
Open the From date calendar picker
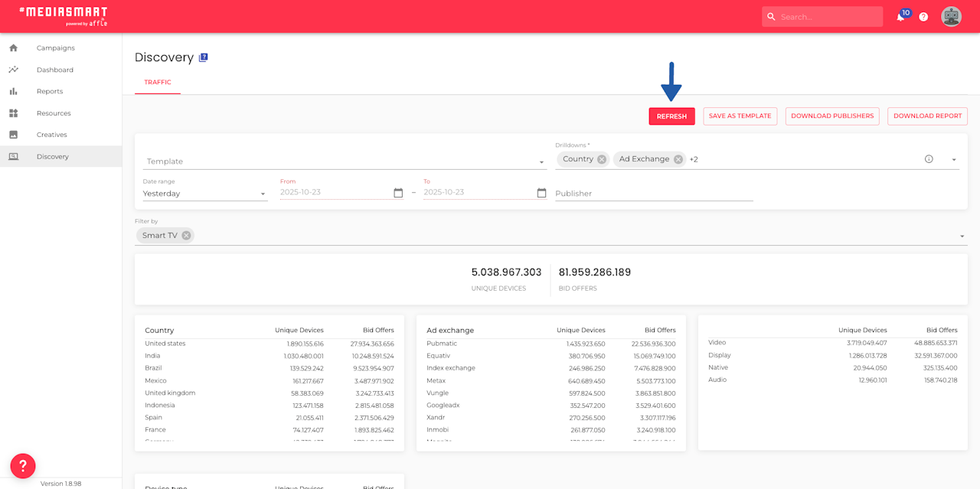pyautogui.click(x=398, y=193)
